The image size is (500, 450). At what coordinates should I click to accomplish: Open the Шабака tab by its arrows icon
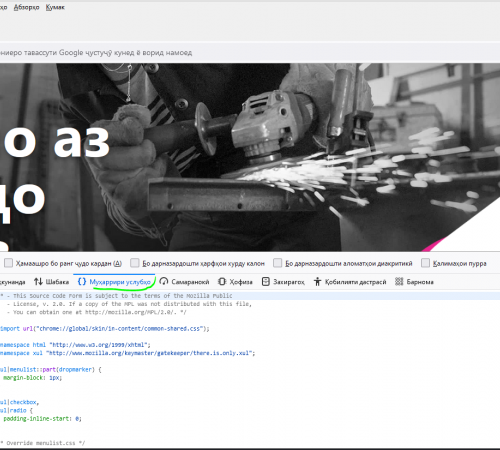pyautogui.click(x=38, y=282)
